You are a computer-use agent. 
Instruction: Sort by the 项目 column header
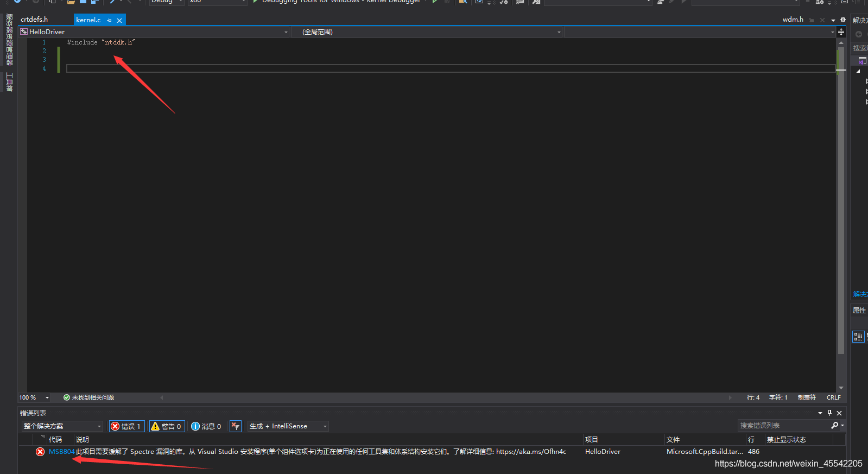592,440
